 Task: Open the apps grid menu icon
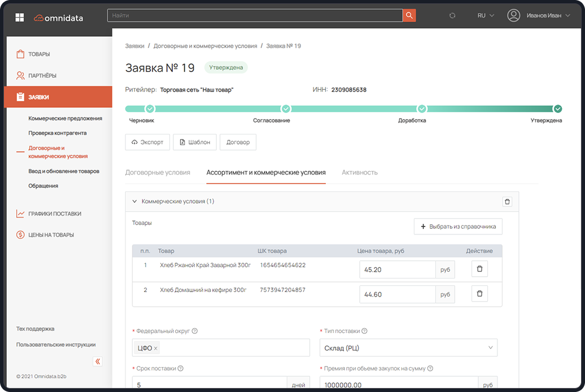(20, 18)
